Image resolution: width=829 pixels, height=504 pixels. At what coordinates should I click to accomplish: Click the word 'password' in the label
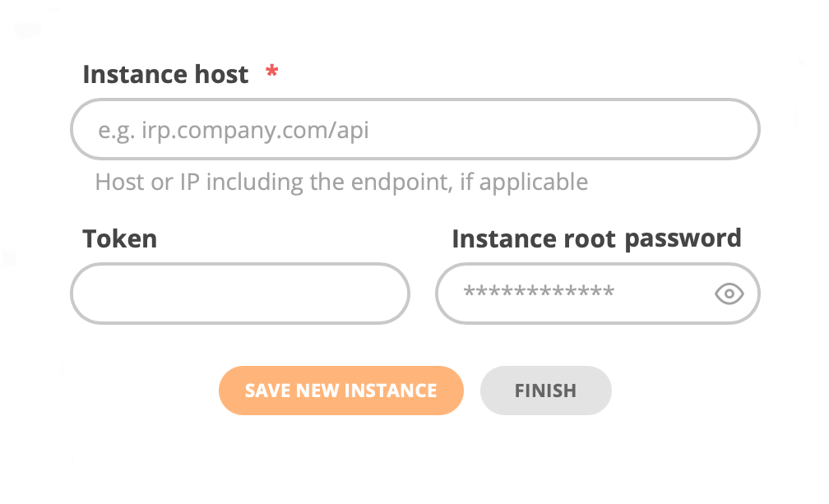pyautogui.click(x=683, y=240)
